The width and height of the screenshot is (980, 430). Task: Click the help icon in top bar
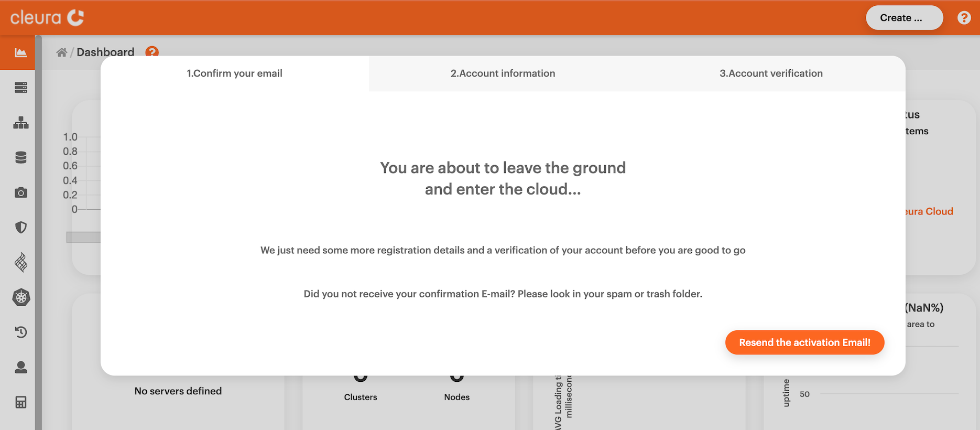tap(964, 18)
